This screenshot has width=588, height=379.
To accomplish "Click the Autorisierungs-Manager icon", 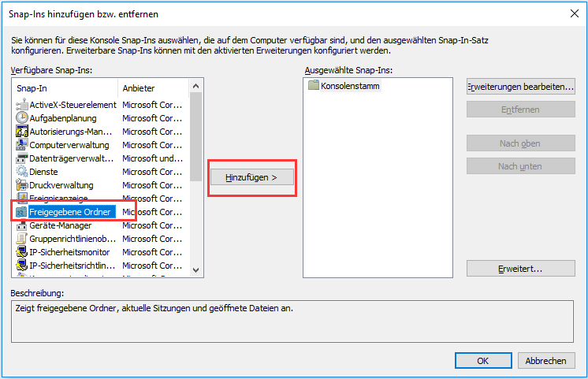I will pyautogui.click(x=22, y=132).
